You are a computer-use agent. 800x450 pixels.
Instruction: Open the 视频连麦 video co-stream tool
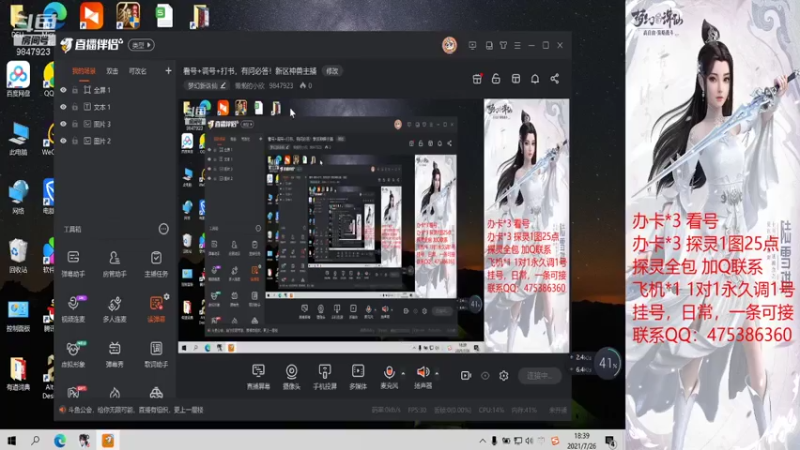73,309
